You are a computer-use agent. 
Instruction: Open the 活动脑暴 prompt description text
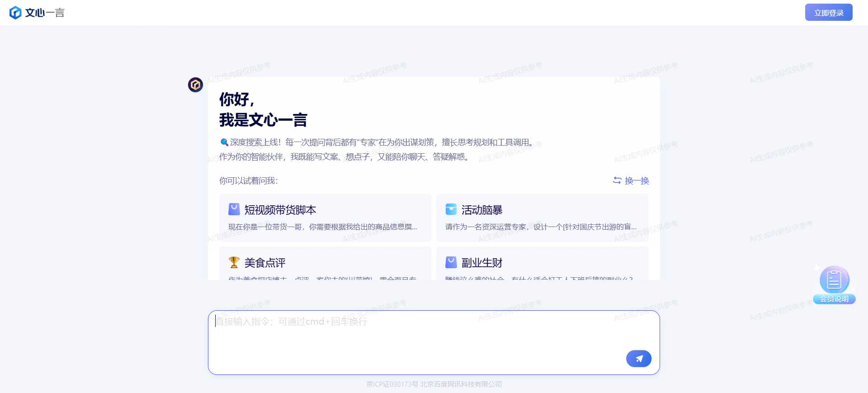coord(541,227)
